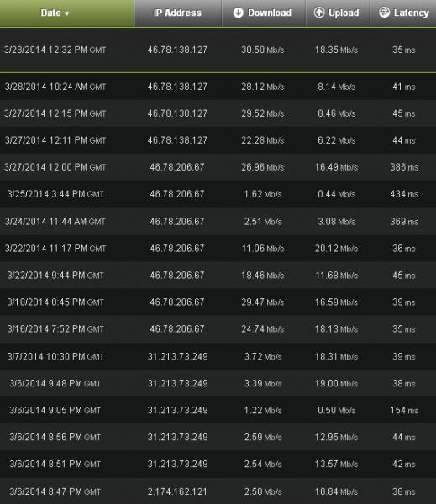436x504 pixels.
Task: Sort results by Latency column
Action: pos(403,13)
